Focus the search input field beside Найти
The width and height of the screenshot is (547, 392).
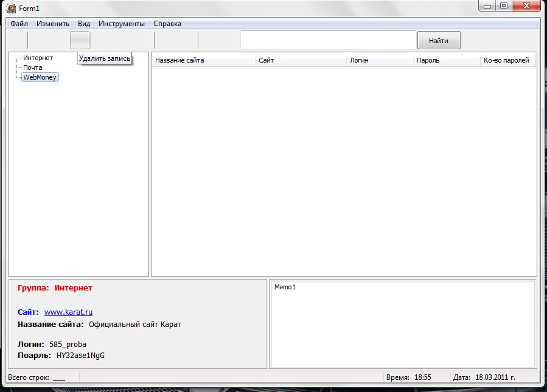tap(329, 40)
